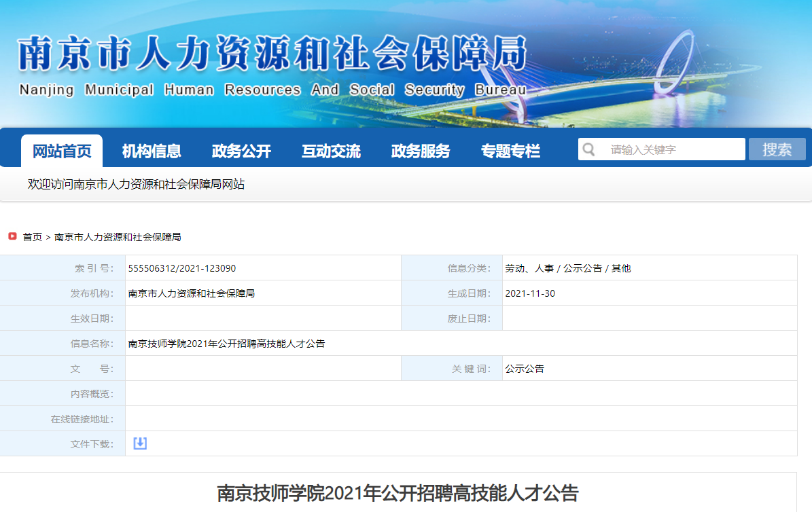This screenshot has width=812, height=512.
Task: Click the 文号 label
Action: tap(92, 369)
